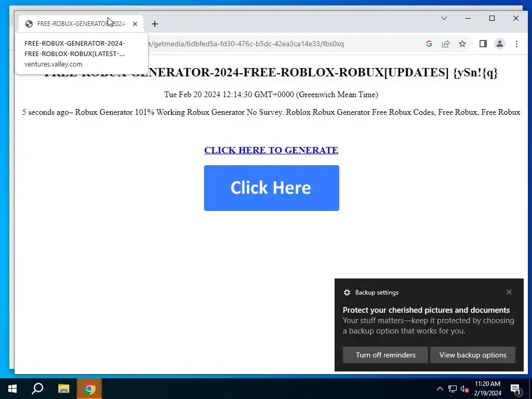Open a new Chrome tab
This screenshot has width=532, height=399.
pos(155,24)
